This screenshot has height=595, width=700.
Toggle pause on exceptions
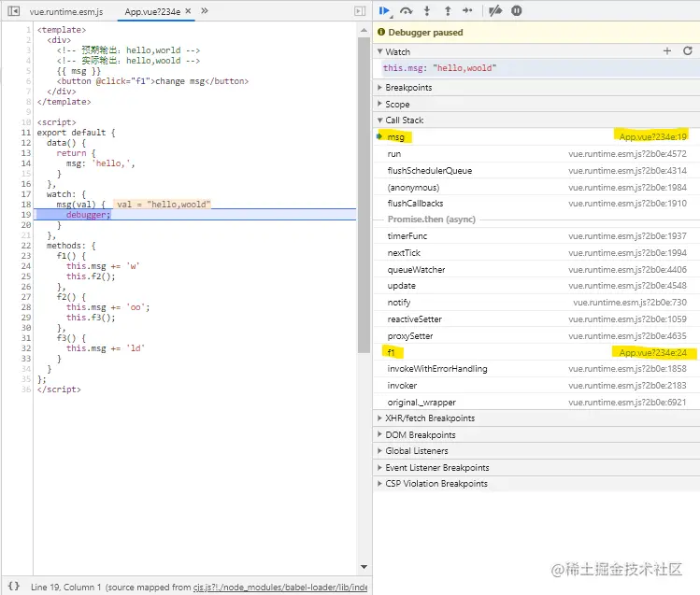click(517, 10)
